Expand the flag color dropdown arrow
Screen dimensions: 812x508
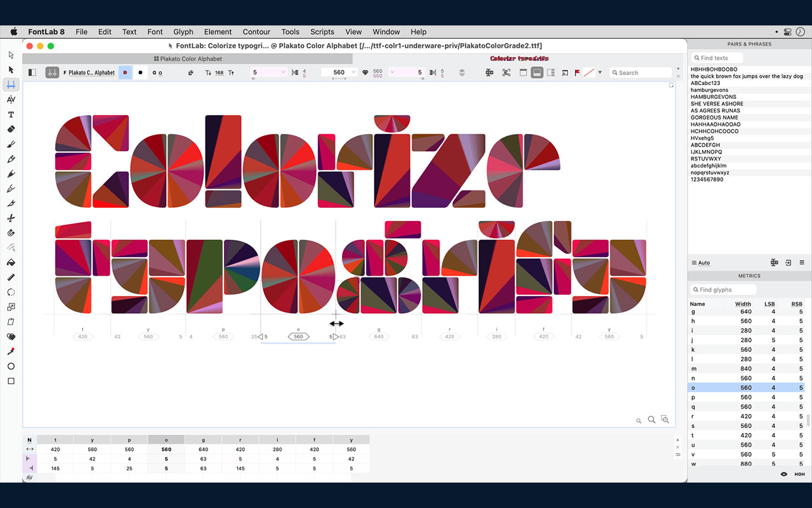pyautogui.click(x=600, y=72)
